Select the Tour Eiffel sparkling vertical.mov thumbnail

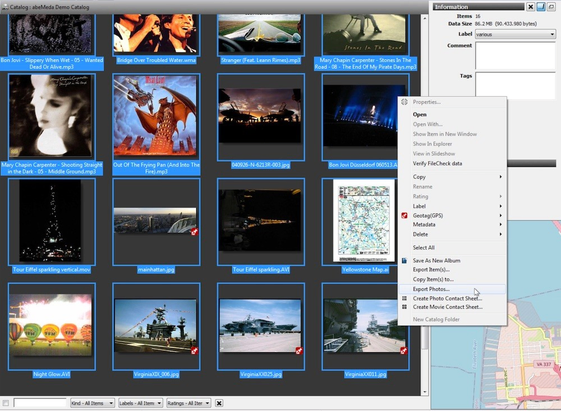tap(52, 222)
